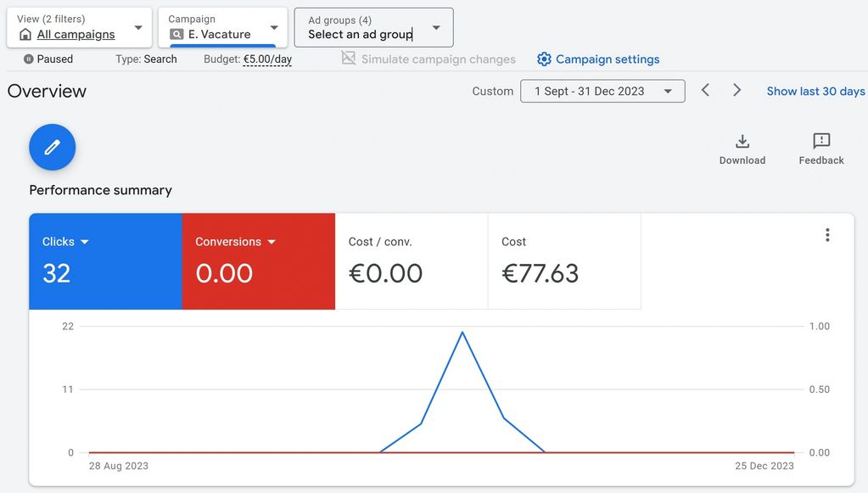The height and width of the screenshot is (493, 868).
Task: Open the three-dot more options menu
Action: pyautogui.click(x=827, y=235)
